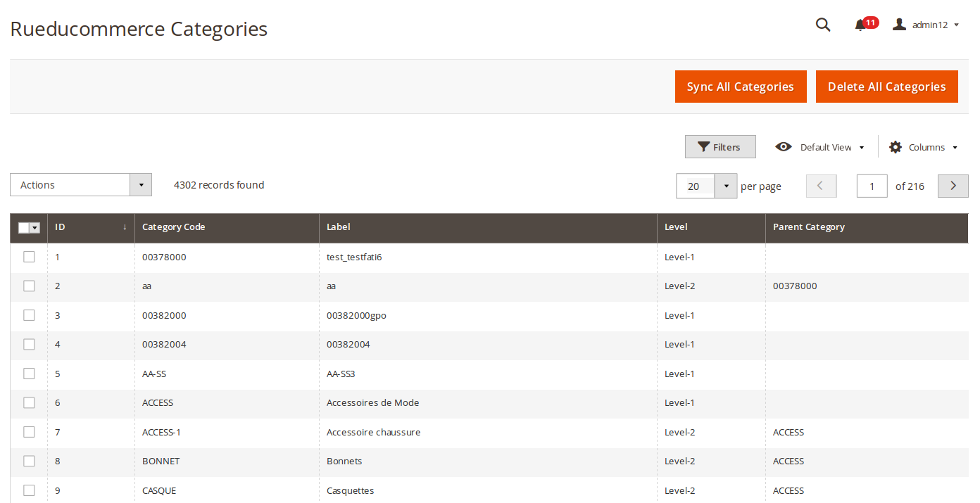This screenshot has height=503, width=980.
Task: Click category code BONNET
Action: [161, 461]
